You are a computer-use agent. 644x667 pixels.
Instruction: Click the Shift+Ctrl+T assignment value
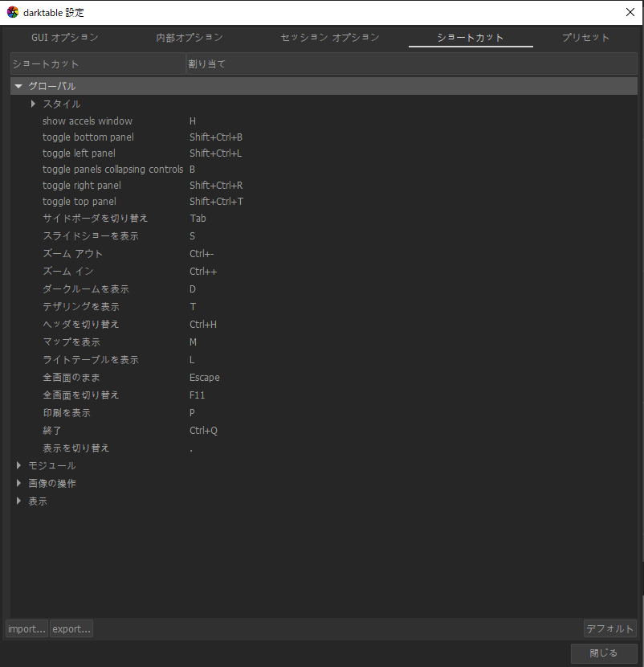(x=216, y=201)
